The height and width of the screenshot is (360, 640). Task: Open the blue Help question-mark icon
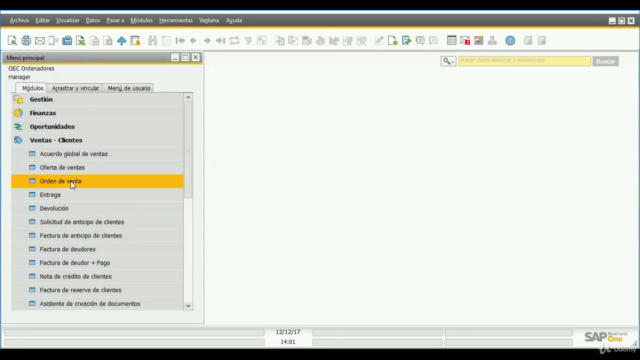[510, 40]
